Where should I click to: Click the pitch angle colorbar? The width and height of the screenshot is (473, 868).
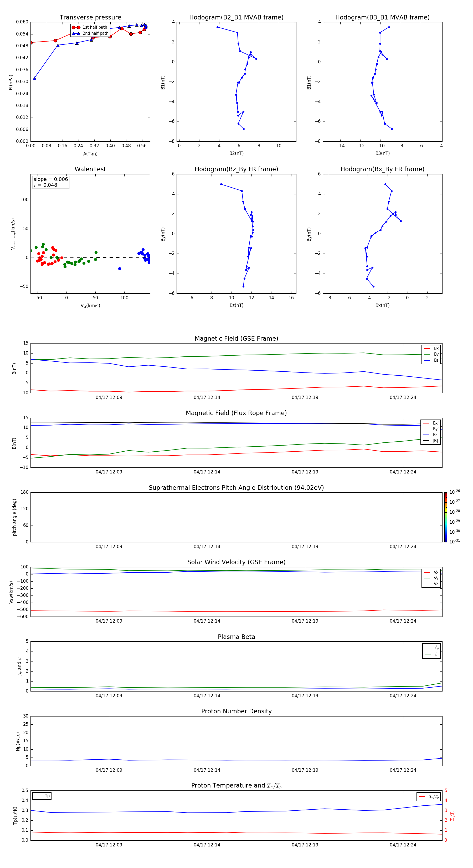(x=446, y=517)
